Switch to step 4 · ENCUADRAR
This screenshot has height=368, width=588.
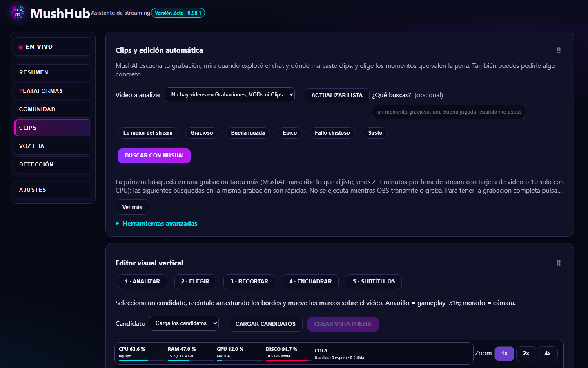pyautogui.click(x=310, y=282)
